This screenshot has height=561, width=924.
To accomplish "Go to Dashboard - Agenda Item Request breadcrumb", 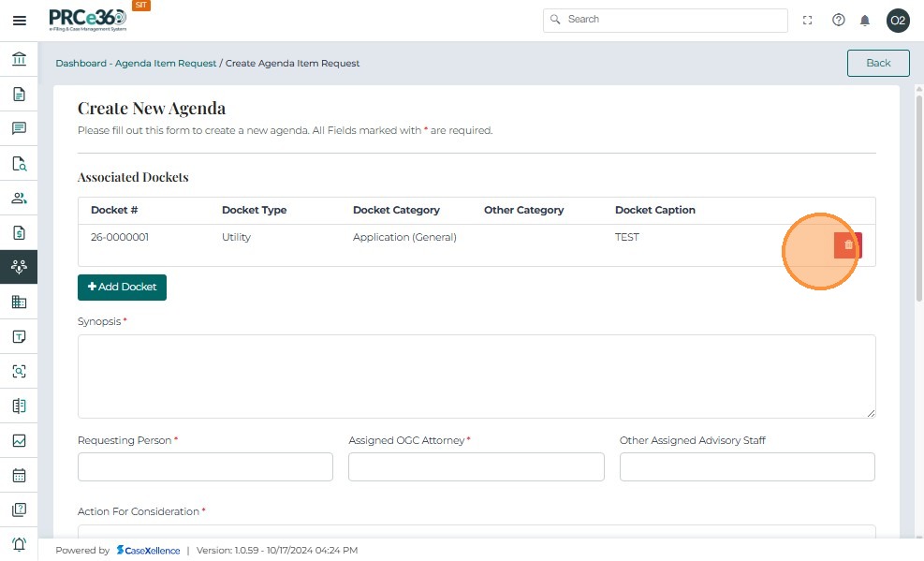I will point(136,64).
